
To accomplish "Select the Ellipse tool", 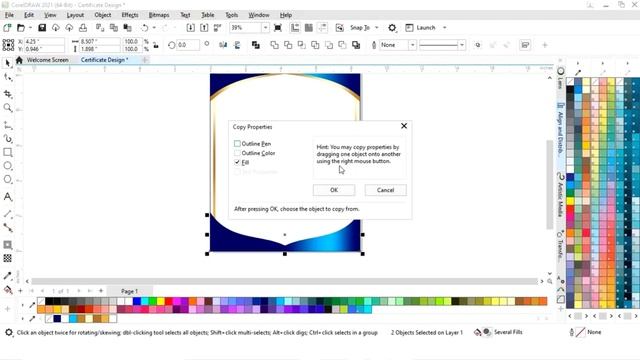I will [7, 166].
